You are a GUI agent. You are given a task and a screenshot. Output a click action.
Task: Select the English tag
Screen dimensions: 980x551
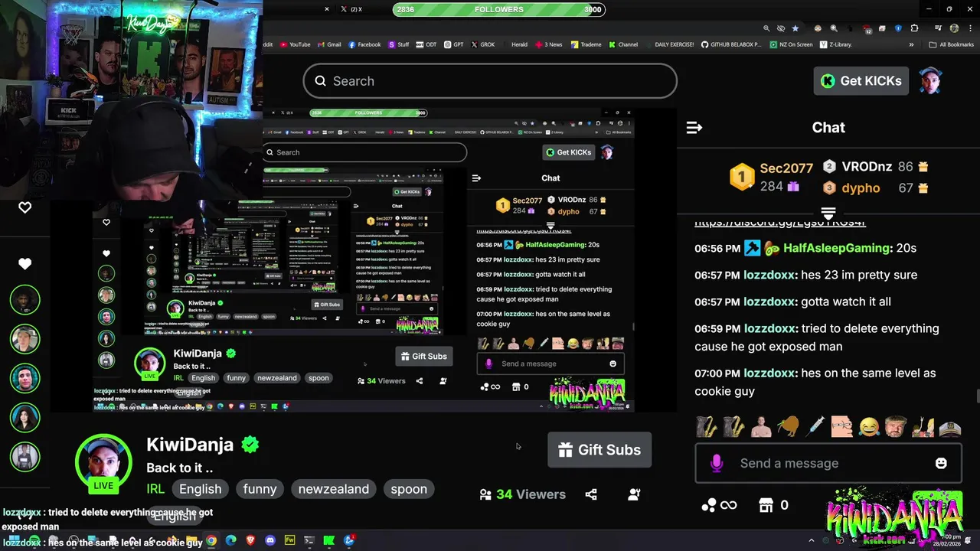pos(201,489)
